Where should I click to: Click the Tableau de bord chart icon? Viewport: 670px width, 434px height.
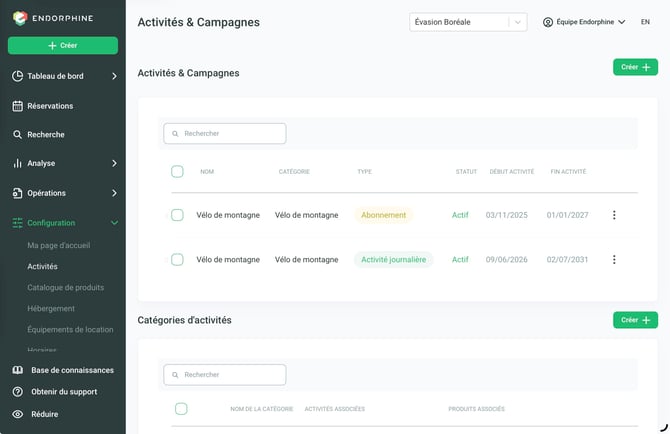click(x=18, y=76)
